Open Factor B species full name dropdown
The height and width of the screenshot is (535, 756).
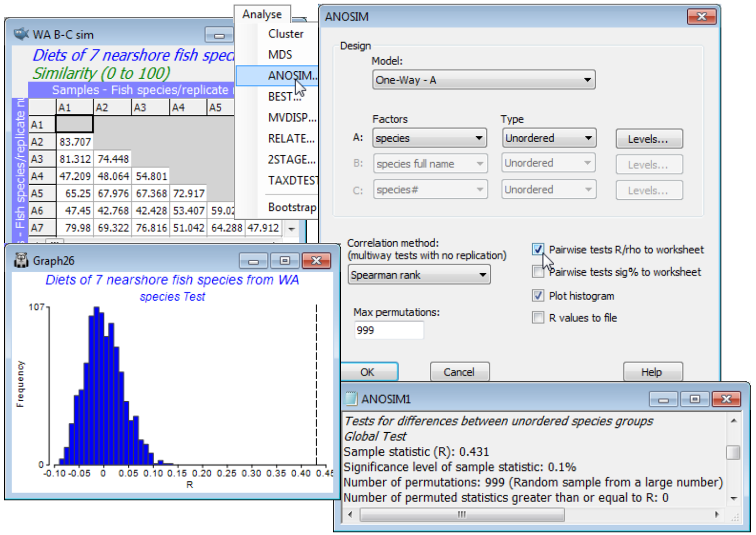click(x=430, y=164)
